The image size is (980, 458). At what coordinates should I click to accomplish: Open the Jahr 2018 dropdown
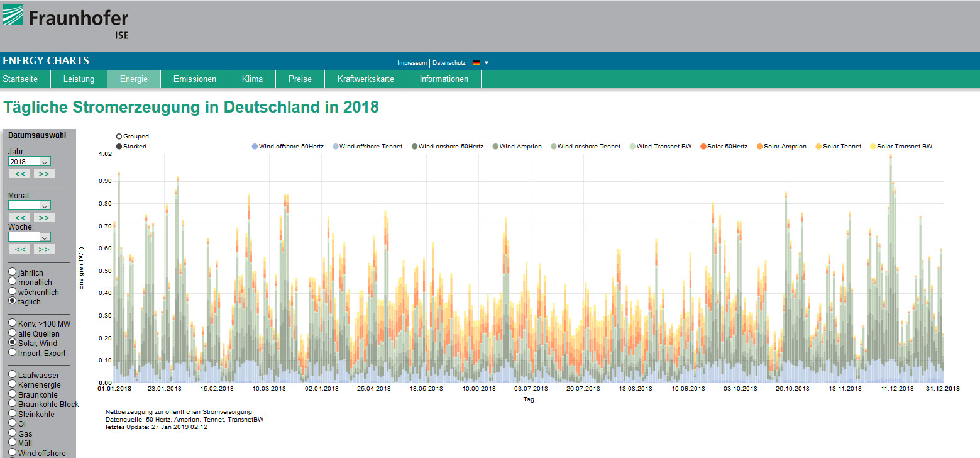click(x=29, y=162)
